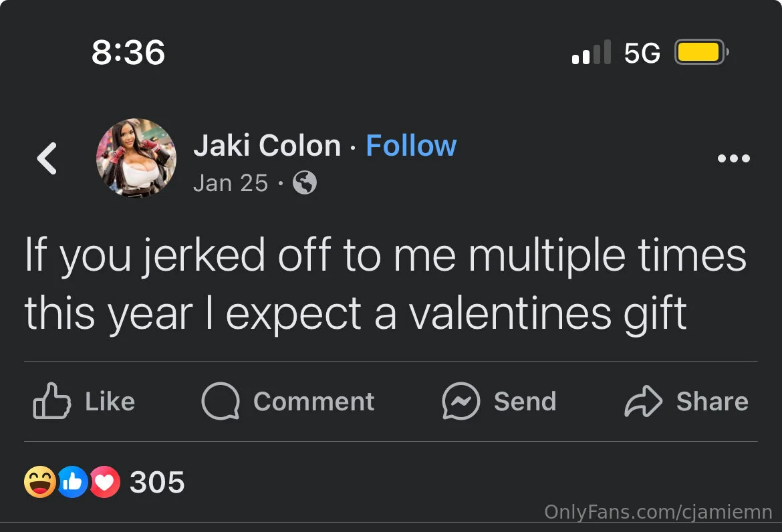
Task: Tap the back chevron arrow
Action: click(x=47, y=159)
